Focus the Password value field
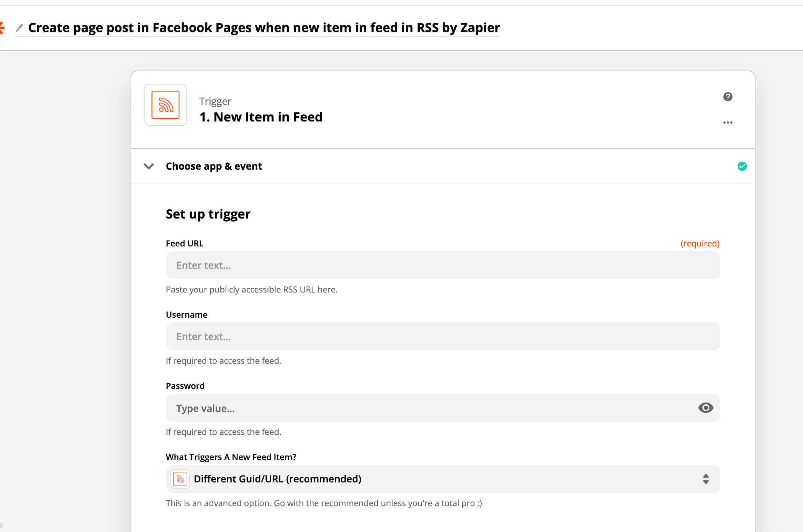This screenshot has height=532, width=803. coord(429,408)
